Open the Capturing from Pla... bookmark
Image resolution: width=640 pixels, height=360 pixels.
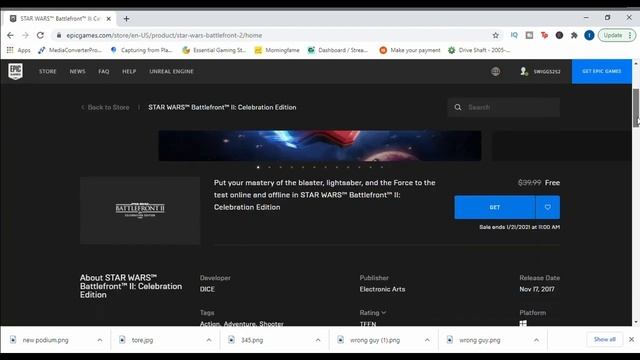[x=141, y=50]
